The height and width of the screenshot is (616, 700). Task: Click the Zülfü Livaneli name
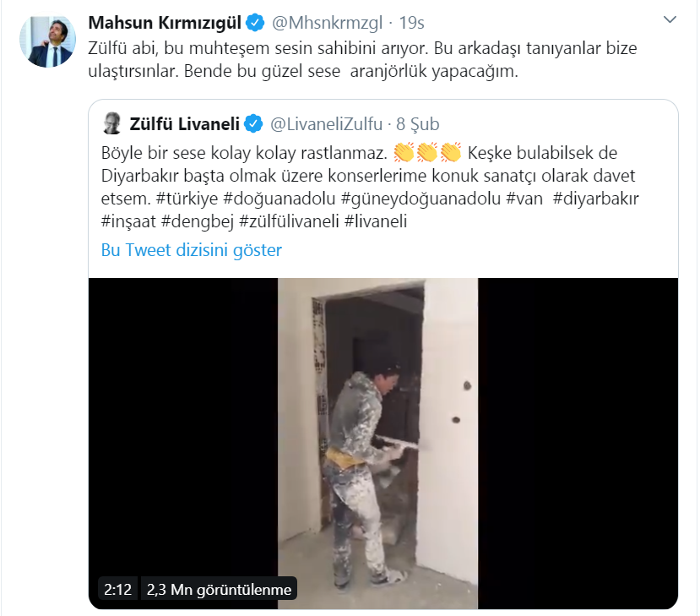click(x=184, y=124)
